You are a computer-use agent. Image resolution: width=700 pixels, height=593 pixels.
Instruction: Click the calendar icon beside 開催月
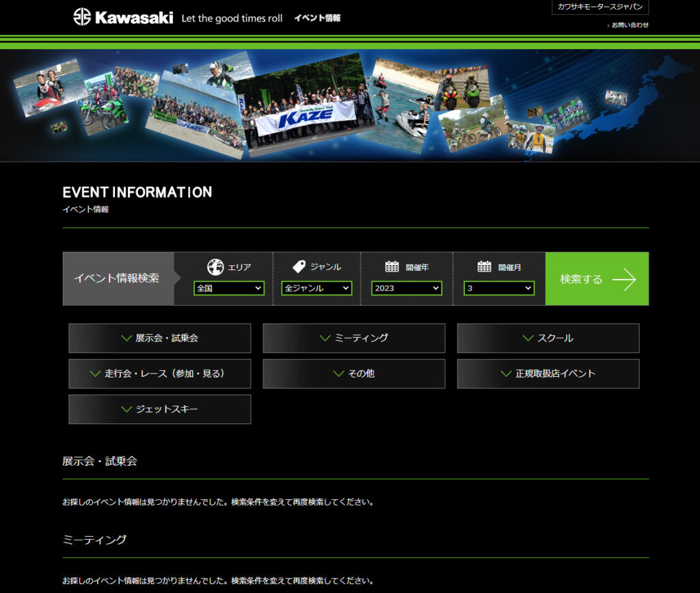coord(484,267)
